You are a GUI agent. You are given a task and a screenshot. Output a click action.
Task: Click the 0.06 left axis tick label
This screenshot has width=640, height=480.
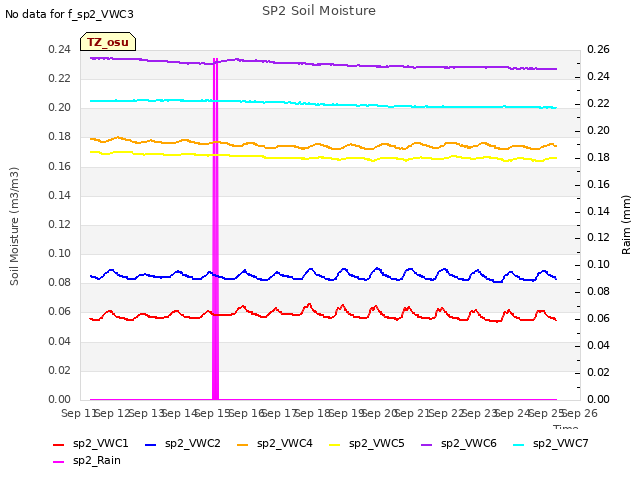[x=60, y=312]
